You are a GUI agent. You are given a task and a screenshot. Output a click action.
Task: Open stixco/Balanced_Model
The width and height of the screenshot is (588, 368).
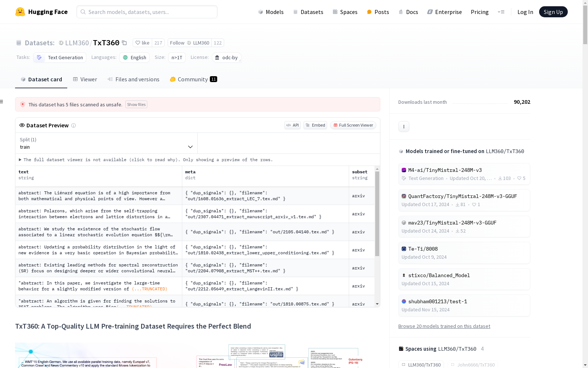pyautogui.click(x=464, y=279)
